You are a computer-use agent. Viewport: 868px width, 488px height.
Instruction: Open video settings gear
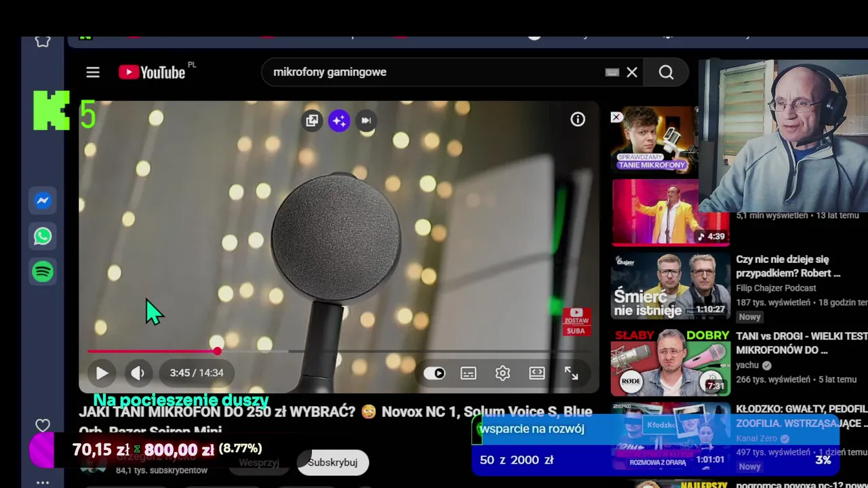click(x=502, y=373)
